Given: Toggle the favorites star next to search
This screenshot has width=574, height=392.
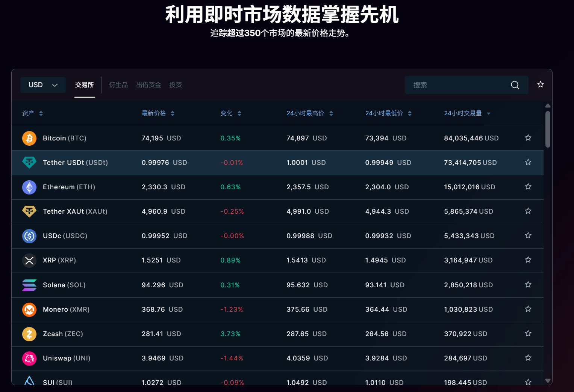Looking at the screenshot, I should pyautogui.click(x=540, y=84).
